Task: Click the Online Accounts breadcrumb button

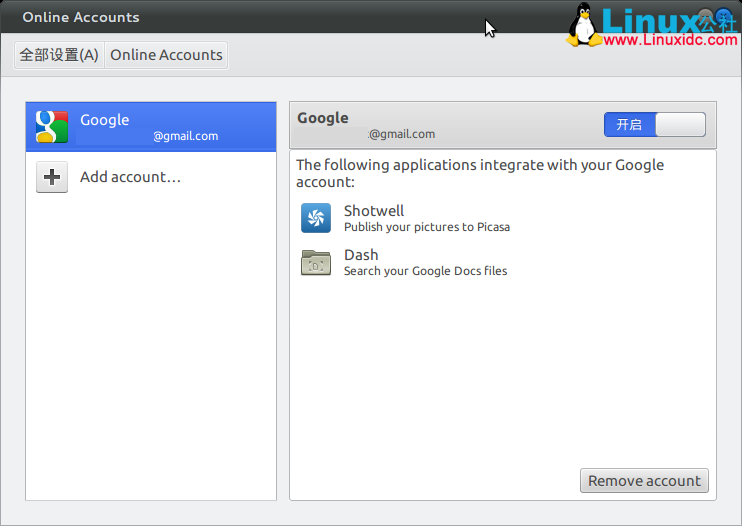Action: click(x=166, y=55)
